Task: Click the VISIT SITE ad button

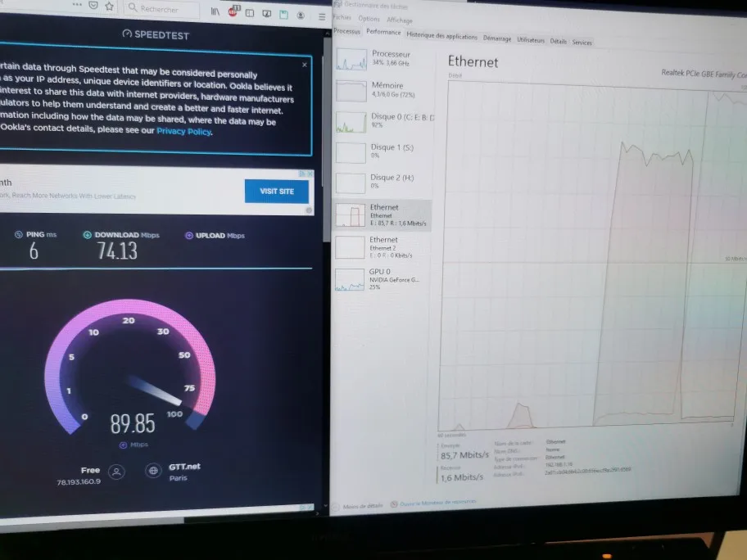Action: point(276,191)
